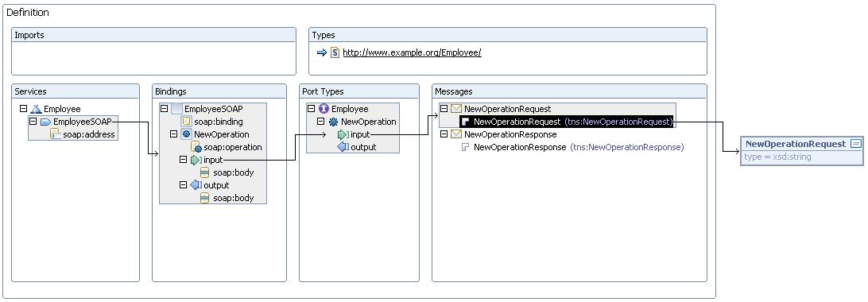Click the NewOperation gear icon in Port Types
This screenshot has width=868, height=302.
point(333,122)
